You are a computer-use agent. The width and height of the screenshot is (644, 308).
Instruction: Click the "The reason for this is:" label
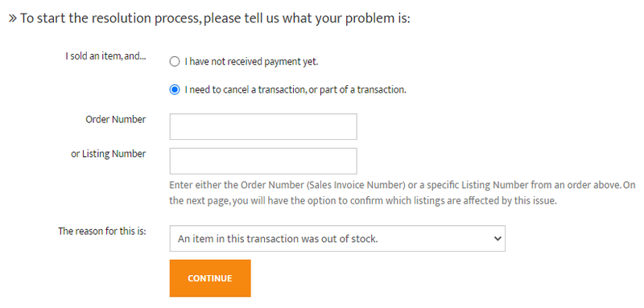click(x=102, y=231)
